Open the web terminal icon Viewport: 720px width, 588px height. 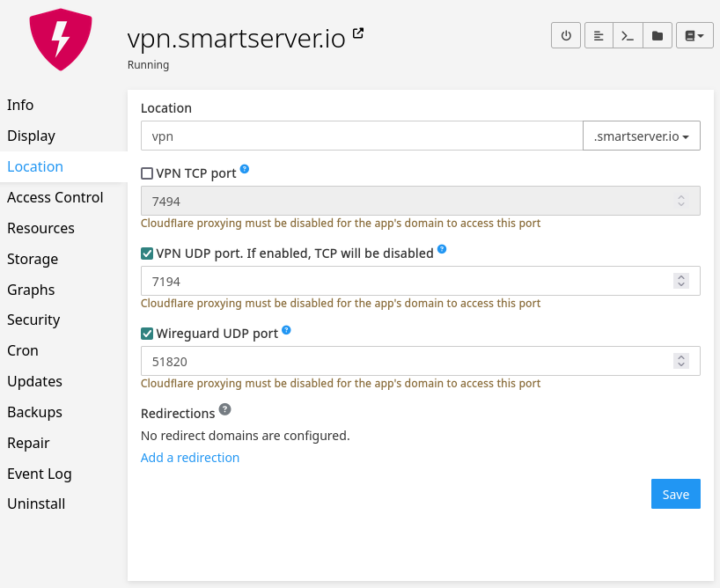pyautogui.click(x=628, y=36)
